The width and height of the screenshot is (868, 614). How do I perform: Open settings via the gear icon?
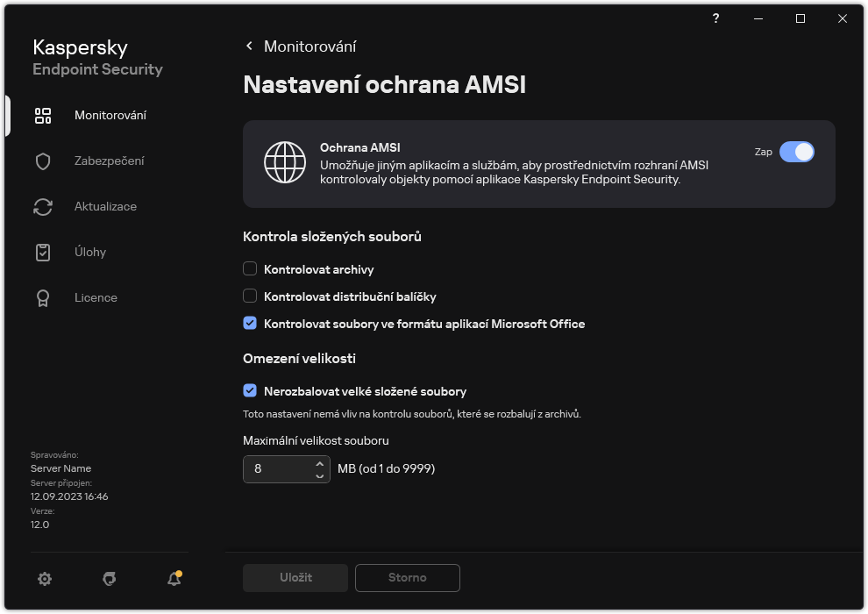(45, 579)
